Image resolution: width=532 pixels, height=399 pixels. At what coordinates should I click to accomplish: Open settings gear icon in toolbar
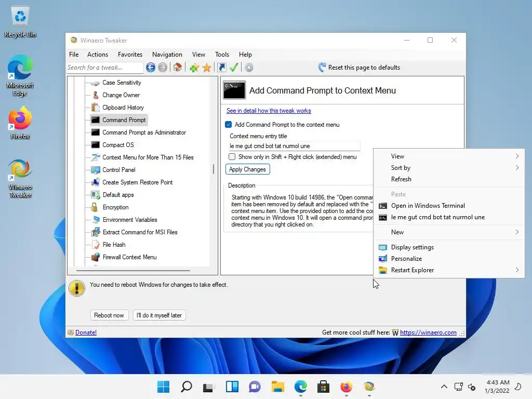(x=249, y=68)
